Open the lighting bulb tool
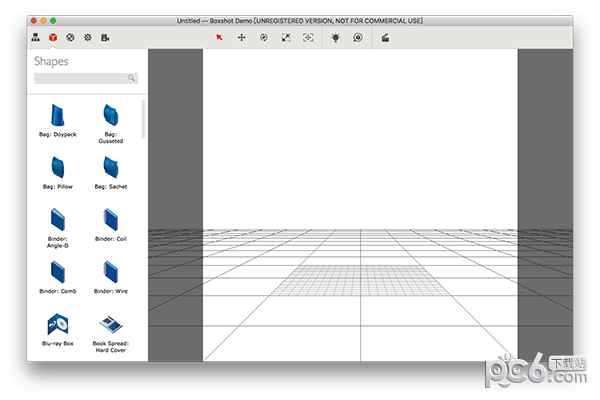600x400 pixels. coord(336,38)
